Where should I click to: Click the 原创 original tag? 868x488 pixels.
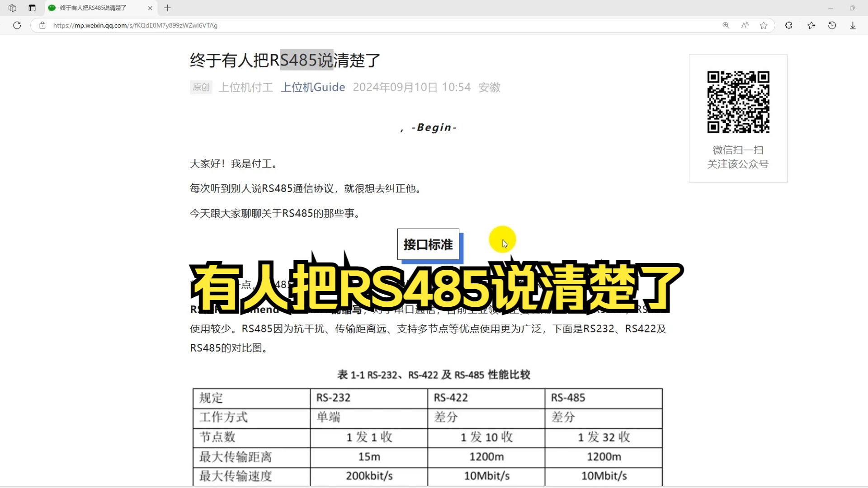tap(201, 87)
